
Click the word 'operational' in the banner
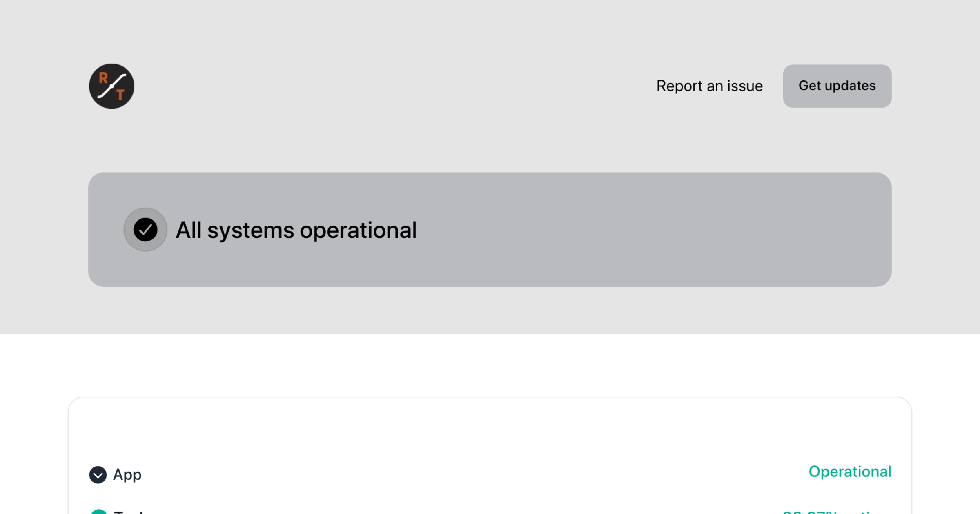pos(358,230)
